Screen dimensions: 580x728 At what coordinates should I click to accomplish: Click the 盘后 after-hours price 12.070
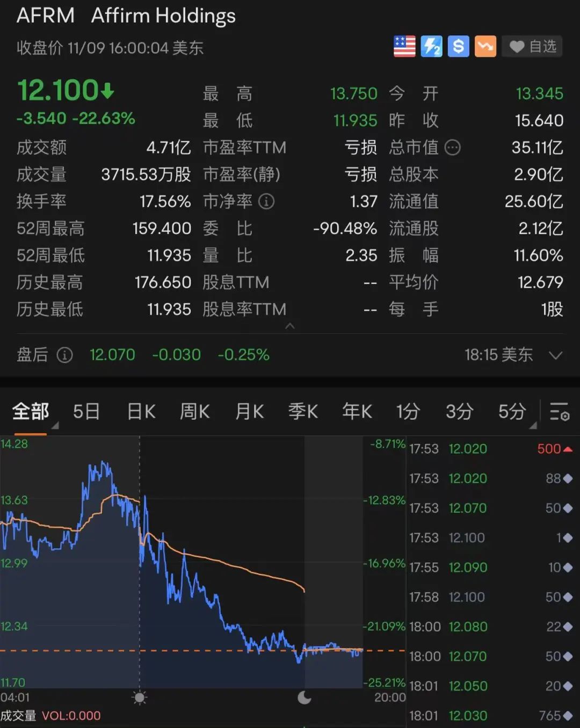coord(112,355)
